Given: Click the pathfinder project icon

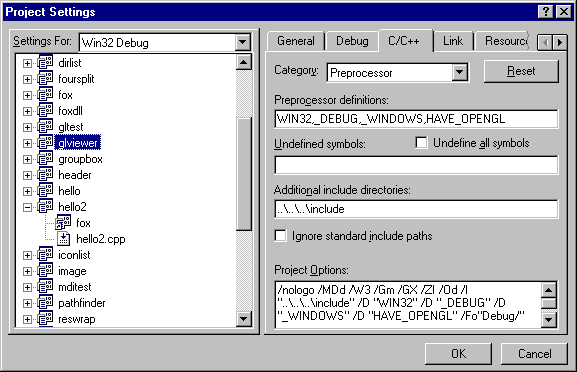Looking at the screenshot, I should (45, 303).
